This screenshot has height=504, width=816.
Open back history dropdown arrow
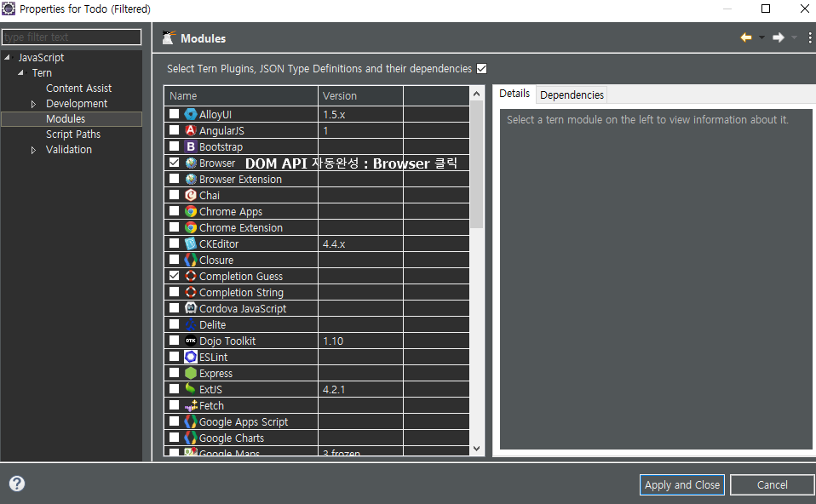761,37
